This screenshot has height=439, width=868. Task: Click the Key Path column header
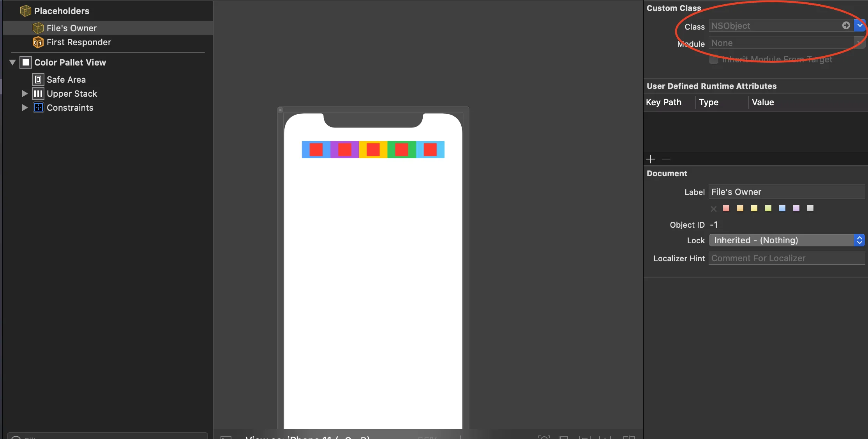pos(663,103)
